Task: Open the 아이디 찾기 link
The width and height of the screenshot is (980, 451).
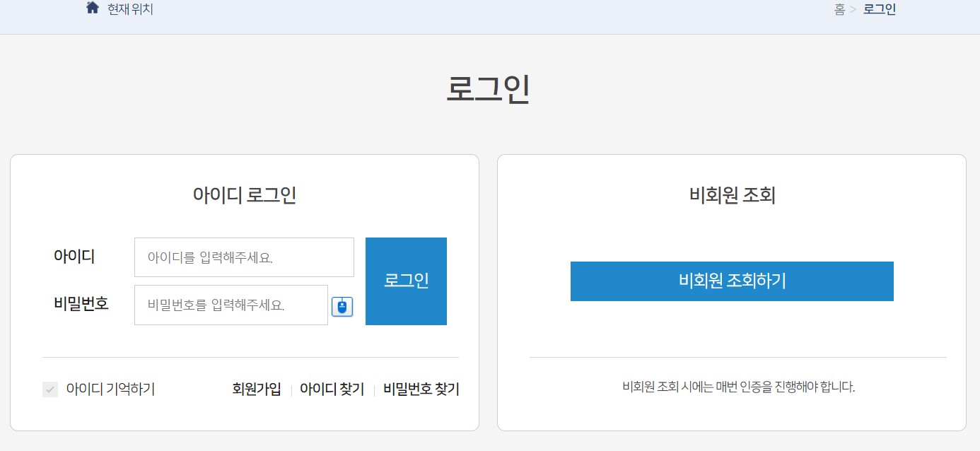Action: 332,389
